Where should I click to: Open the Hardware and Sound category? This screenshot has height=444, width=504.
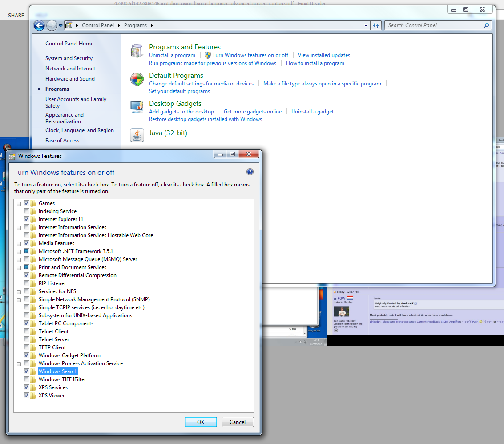(x=70, y=79)
